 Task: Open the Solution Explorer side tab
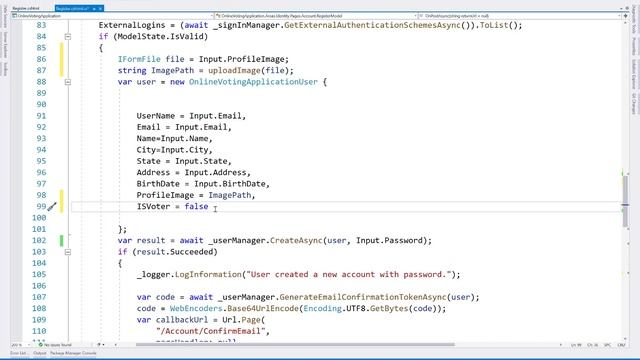point(634,74)
